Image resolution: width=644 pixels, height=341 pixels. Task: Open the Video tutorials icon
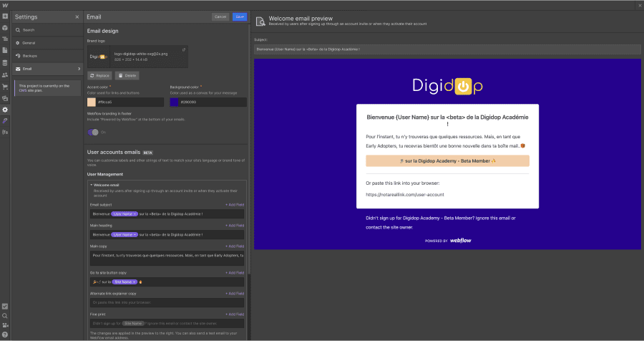(5, 325)
